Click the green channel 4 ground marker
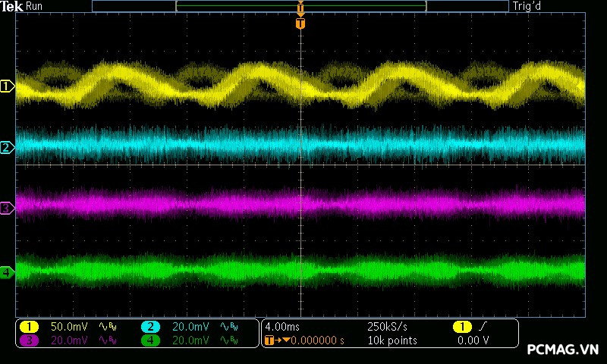607x364 pixels. tap(7, 272)
